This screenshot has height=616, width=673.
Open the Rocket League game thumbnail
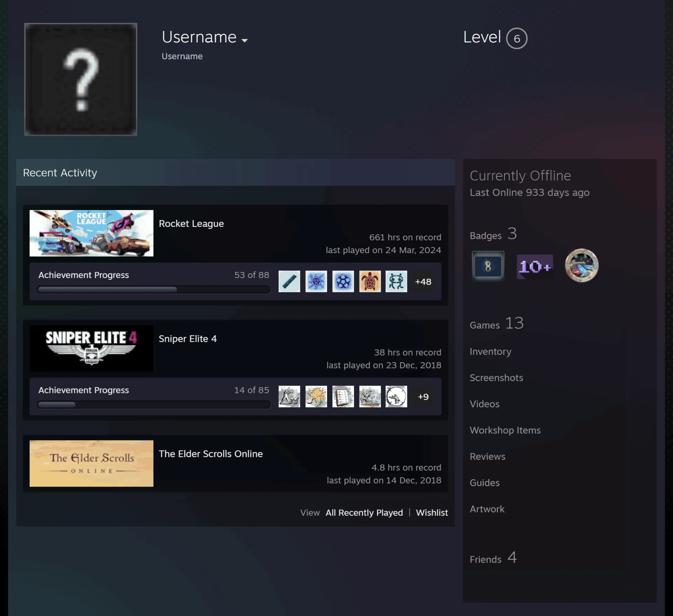91,233
